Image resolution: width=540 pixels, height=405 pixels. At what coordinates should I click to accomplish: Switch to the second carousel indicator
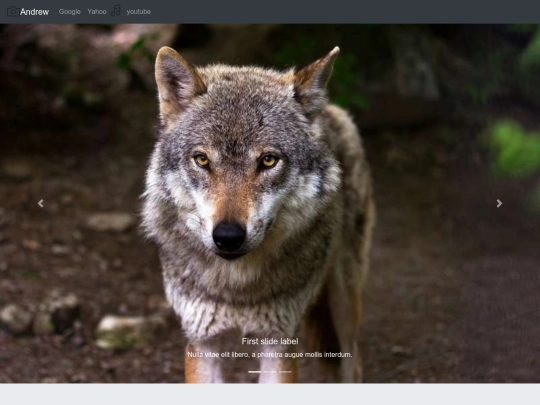[x=270, y=372]
